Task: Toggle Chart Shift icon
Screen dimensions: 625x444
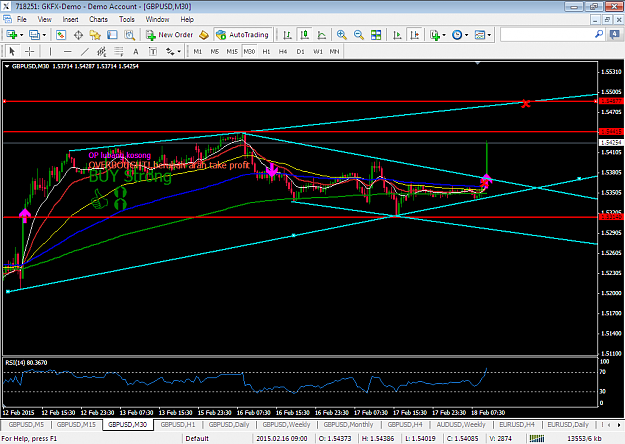Action: pos(415,35)
